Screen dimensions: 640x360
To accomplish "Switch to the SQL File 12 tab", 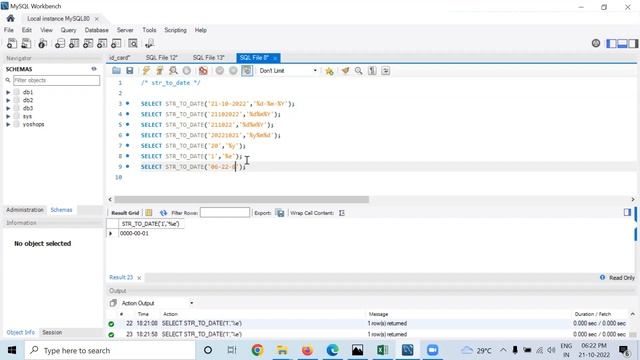I will pyautogui.click(x=162, y=58).
